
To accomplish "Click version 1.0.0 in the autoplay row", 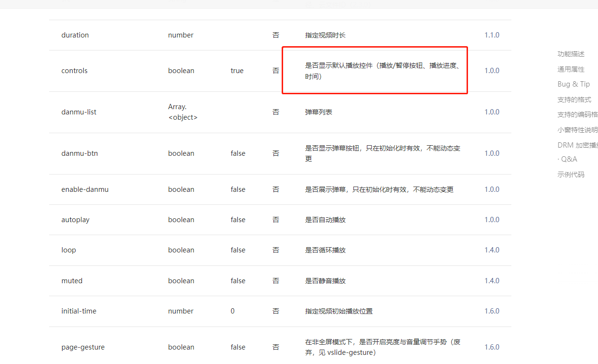I will pyautogui.click(x=492, y=220).
